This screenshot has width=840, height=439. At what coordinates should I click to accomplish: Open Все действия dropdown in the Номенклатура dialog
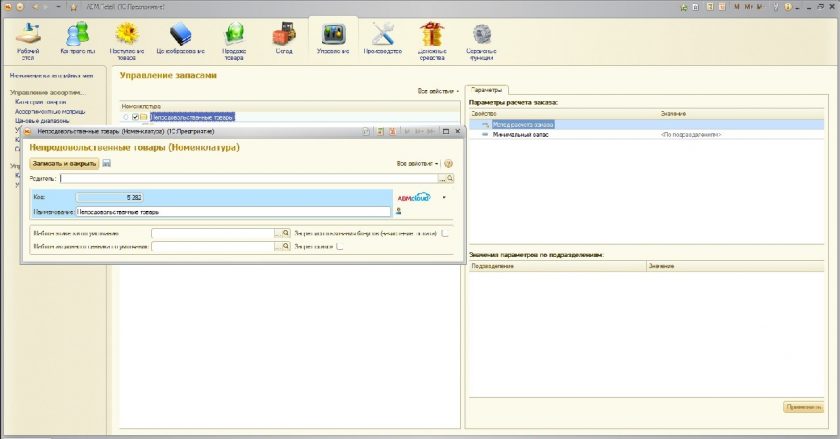click(x=417, y=163)
